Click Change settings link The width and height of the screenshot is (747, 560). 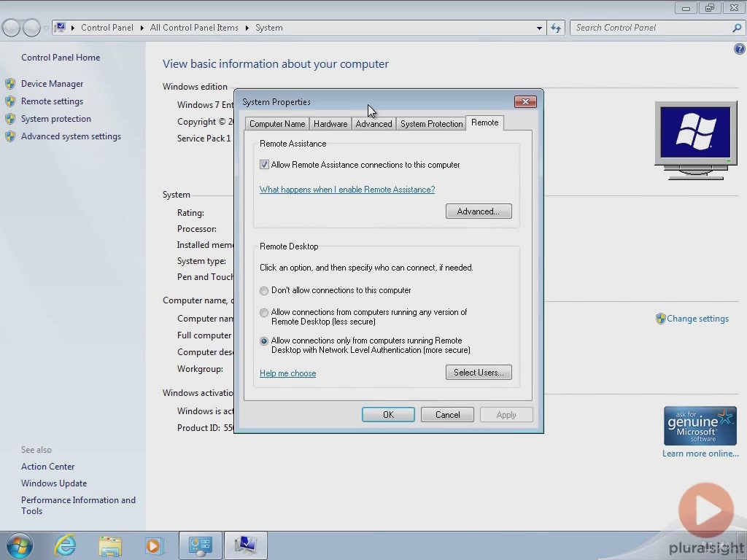pos(697,319)
